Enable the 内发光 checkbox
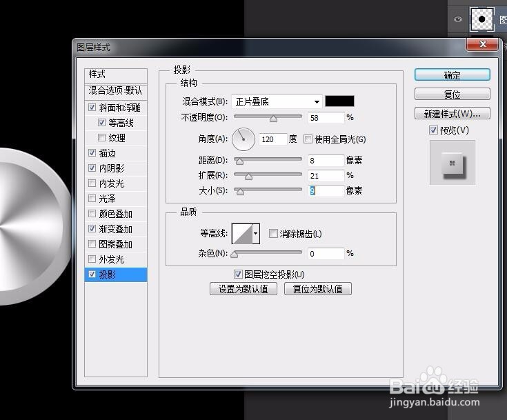This screenshot has height=420, width=507. click(x=92, y=183)
